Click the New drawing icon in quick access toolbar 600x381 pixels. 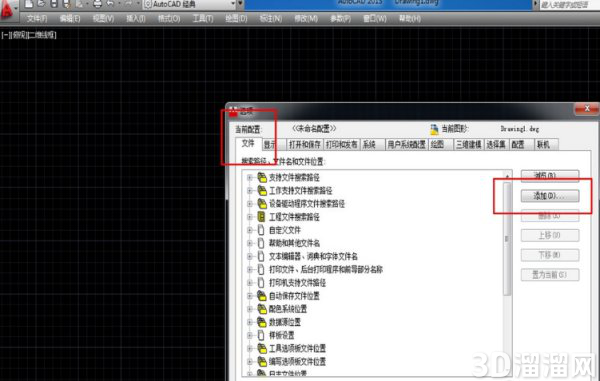click(29, 4)
